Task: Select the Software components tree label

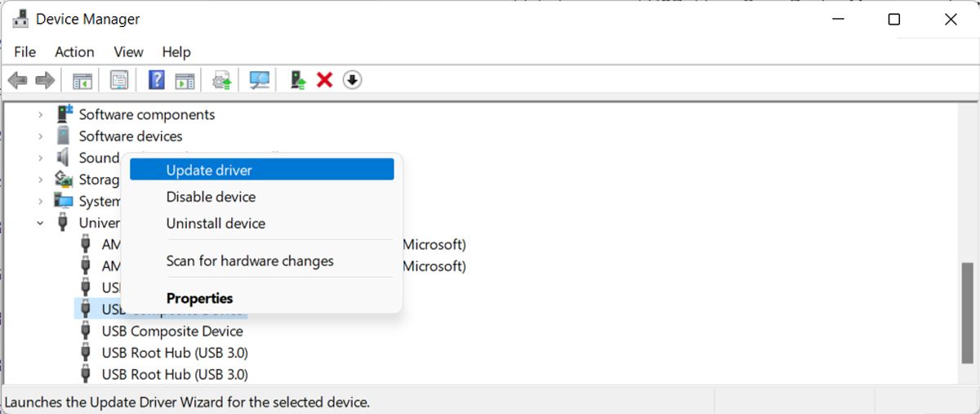Action: click(147, 114)
